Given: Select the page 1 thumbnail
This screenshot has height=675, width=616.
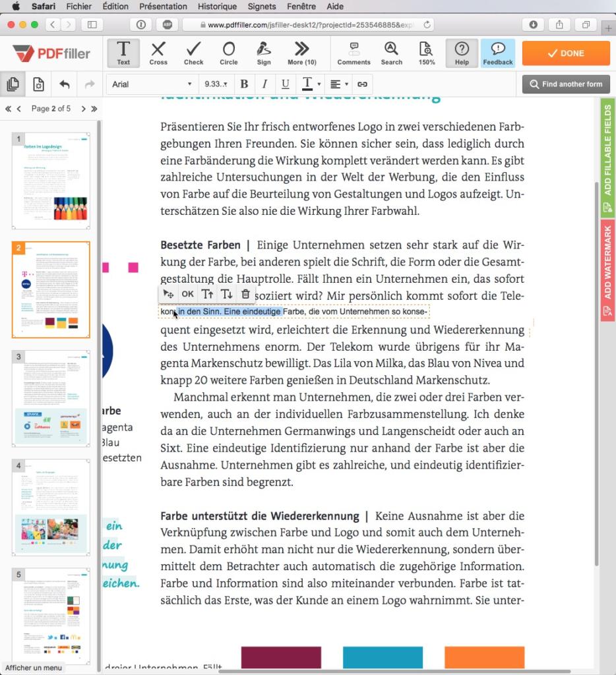Looking at the screenshot, I should pos(51,181).
